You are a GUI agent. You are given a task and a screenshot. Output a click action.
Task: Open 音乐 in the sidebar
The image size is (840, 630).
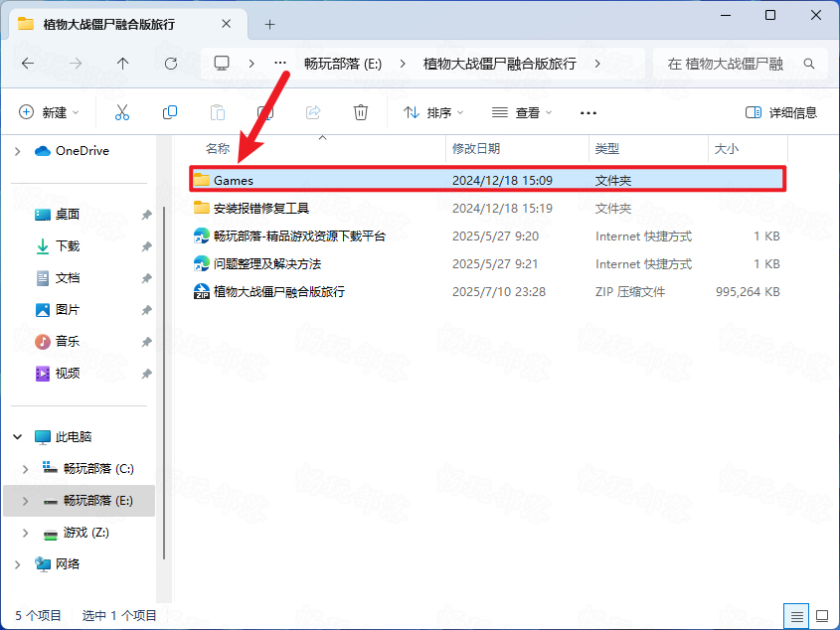pyautogui.click(x=67, y=341)
